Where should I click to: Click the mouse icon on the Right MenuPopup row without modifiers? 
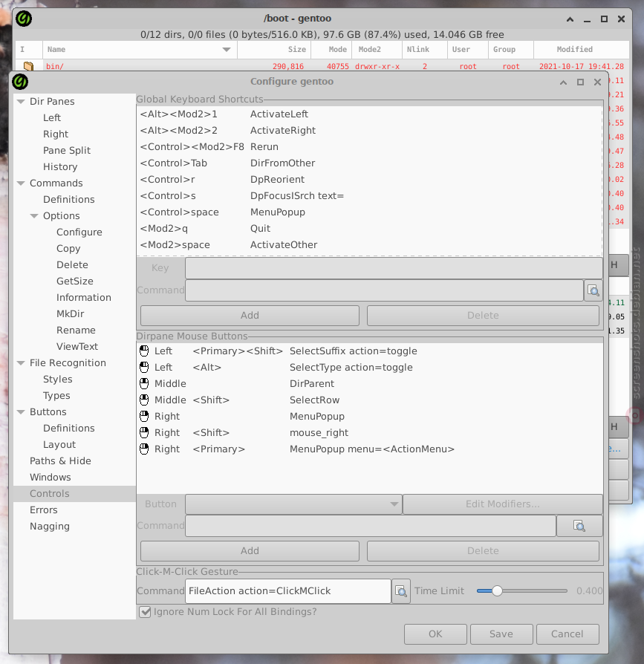tap(144, 416)
